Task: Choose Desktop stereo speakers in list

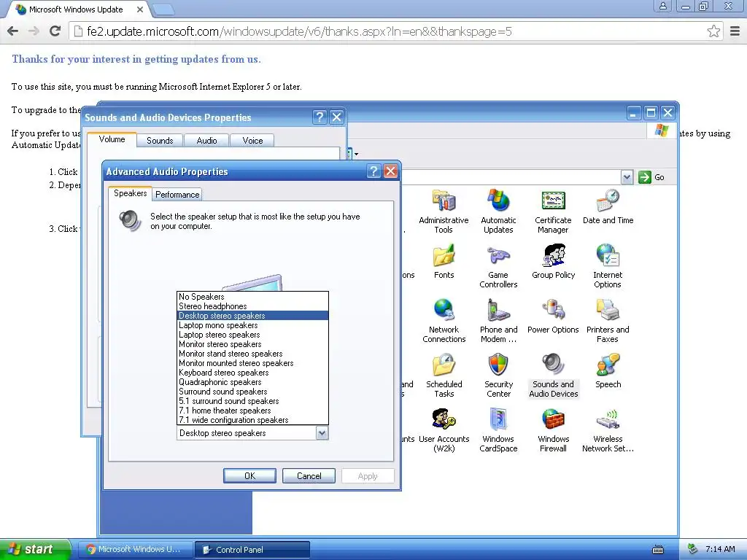Action: tap(252, 316)
